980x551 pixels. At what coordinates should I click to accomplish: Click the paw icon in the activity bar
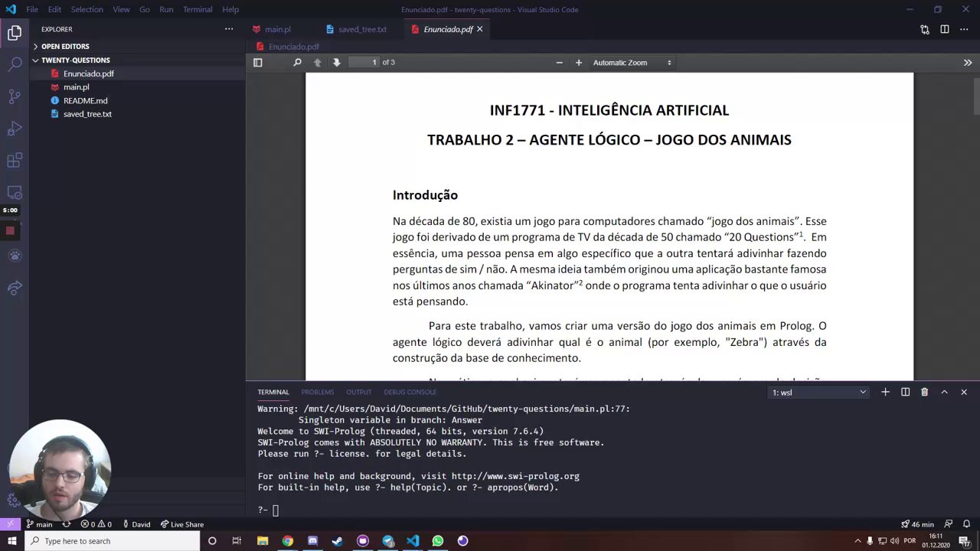tap(15, 256)
